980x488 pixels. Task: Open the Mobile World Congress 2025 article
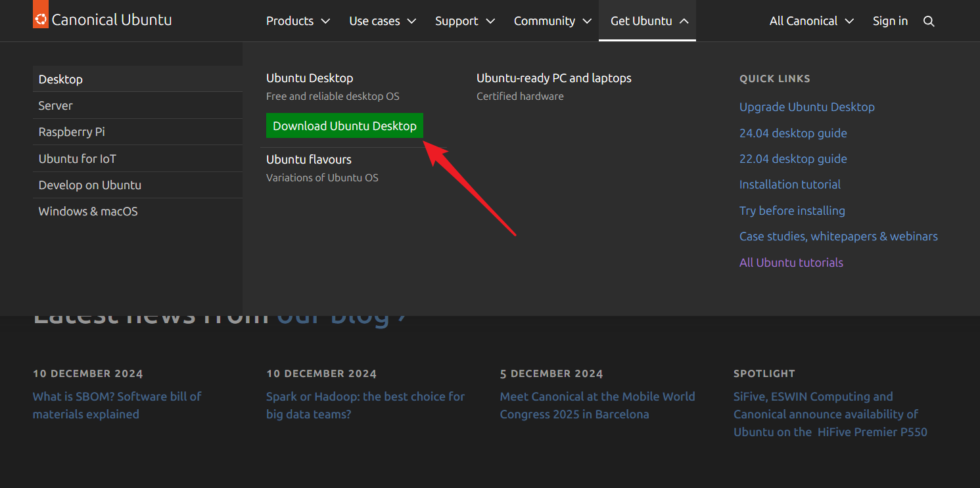[597, 405]
